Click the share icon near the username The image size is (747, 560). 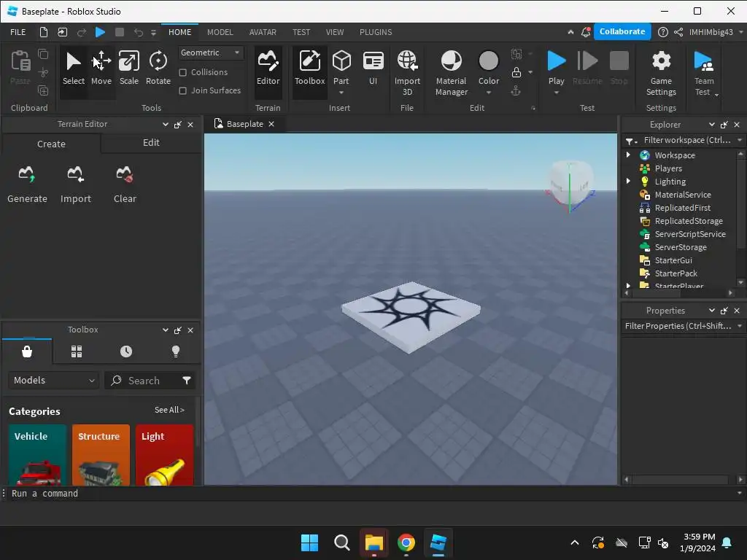(678, 32)
